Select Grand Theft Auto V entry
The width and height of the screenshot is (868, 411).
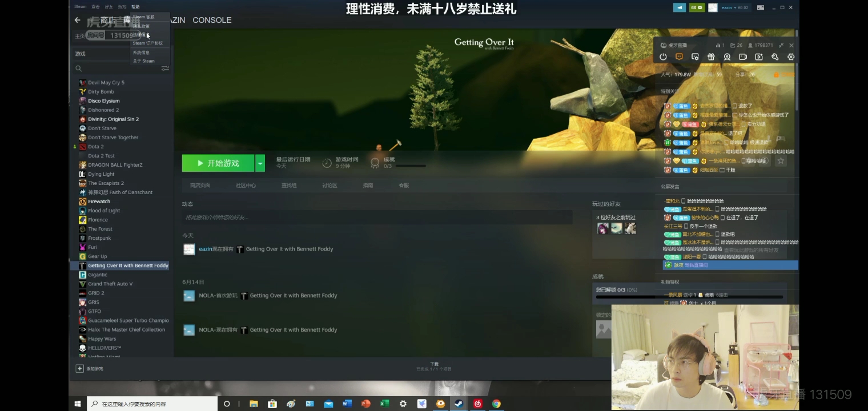pos(110,284)
